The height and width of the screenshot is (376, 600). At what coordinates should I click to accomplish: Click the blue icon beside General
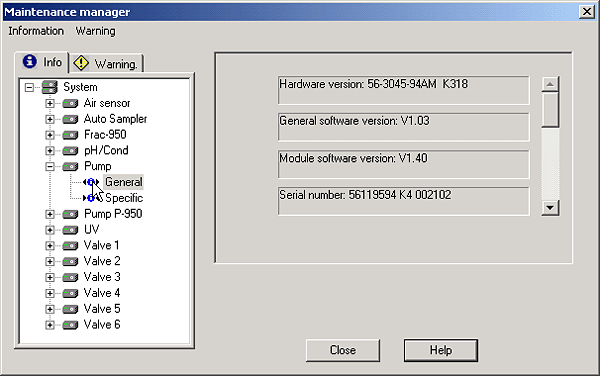[x=91, y=182]
